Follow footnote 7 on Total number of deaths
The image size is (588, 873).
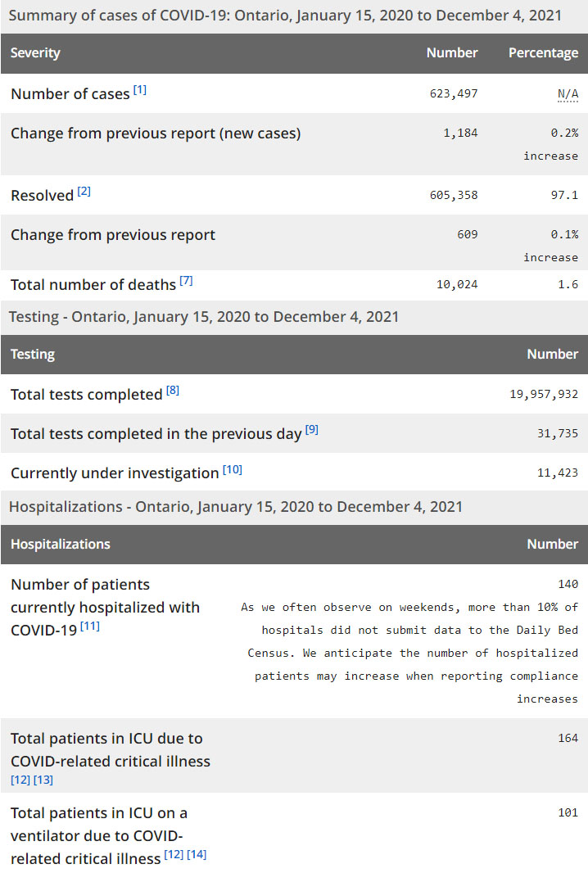[x=186, y=281]
